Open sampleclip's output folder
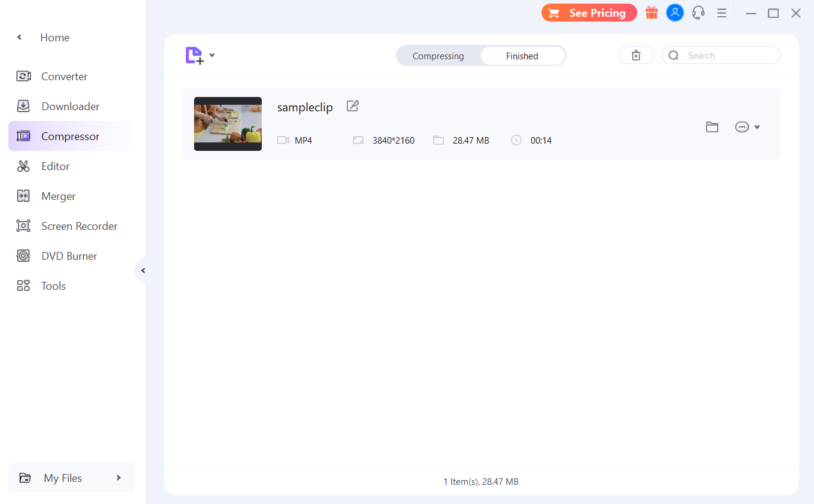The height and width of the screenshot is (504, 814). click(x=712, y=126)
